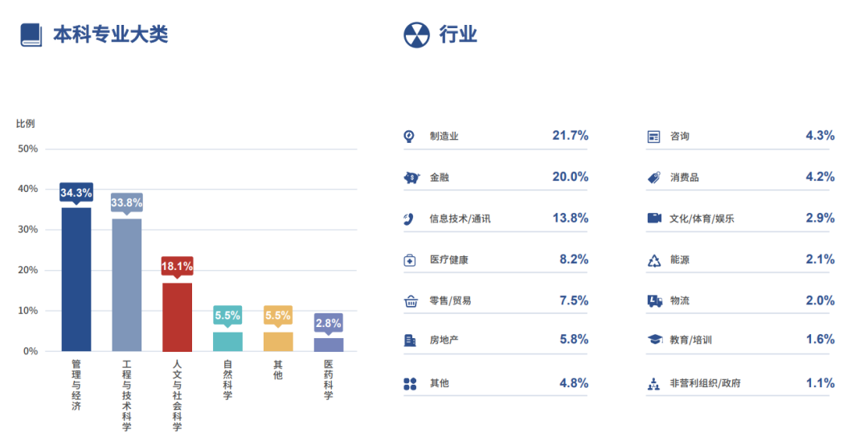868x441 pixels.
Task: Click the video camera icon for 文化/体育/娱乐
Action: [x=654, y=218]
